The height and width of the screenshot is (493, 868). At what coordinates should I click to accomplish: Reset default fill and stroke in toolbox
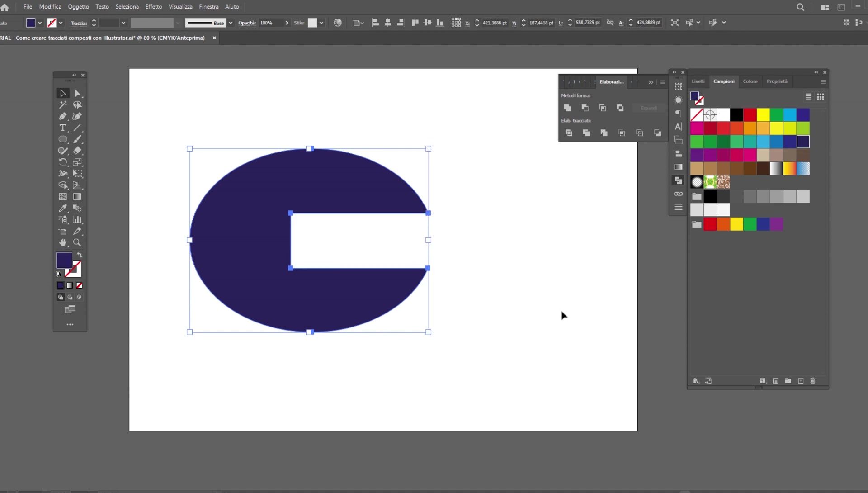[59, 274]
